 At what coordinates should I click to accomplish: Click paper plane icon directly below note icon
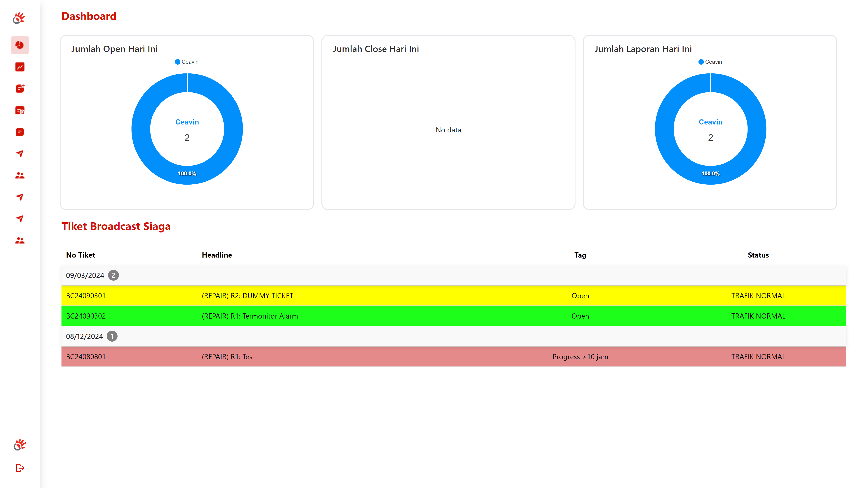(20, 154)
